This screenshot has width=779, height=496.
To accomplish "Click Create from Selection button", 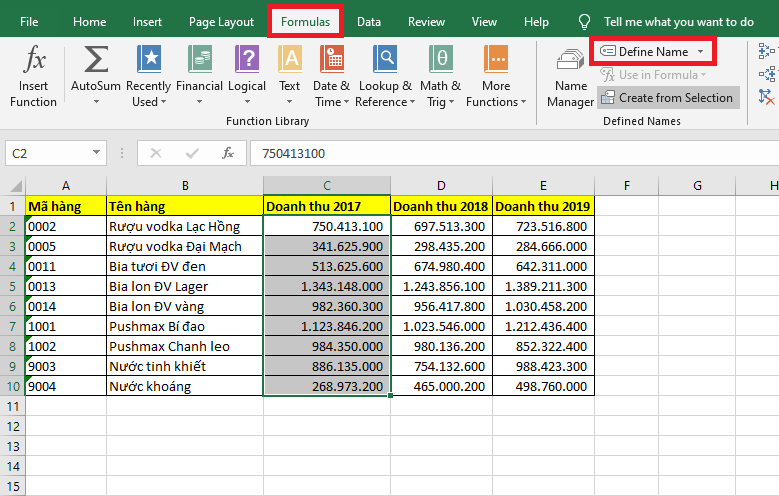I will coord(666,98).
